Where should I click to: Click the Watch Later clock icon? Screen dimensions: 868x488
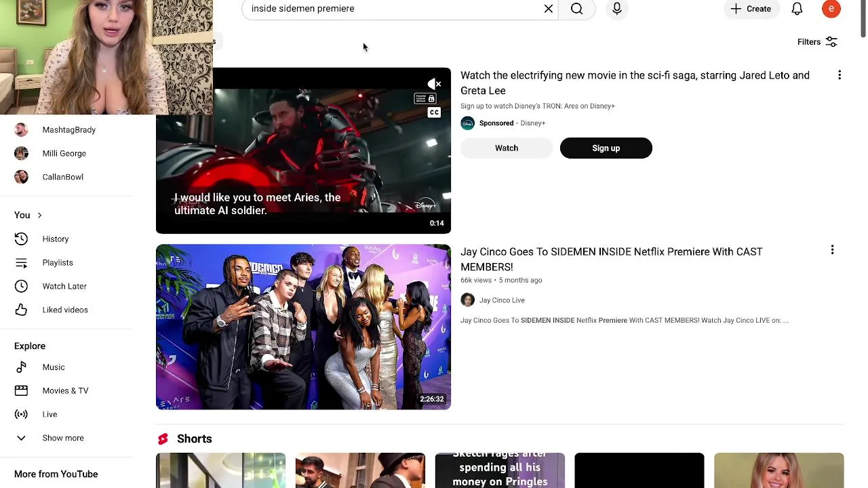coord(21,286)
